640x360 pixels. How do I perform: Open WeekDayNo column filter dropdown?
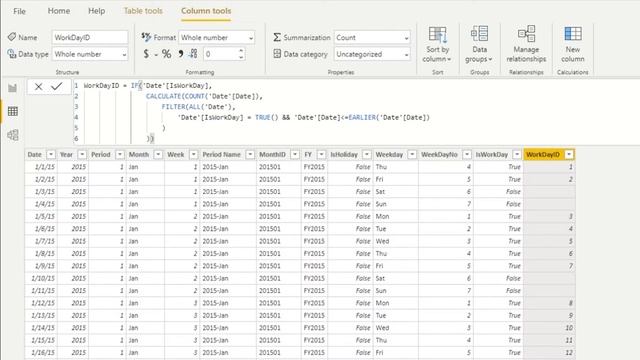467,154
